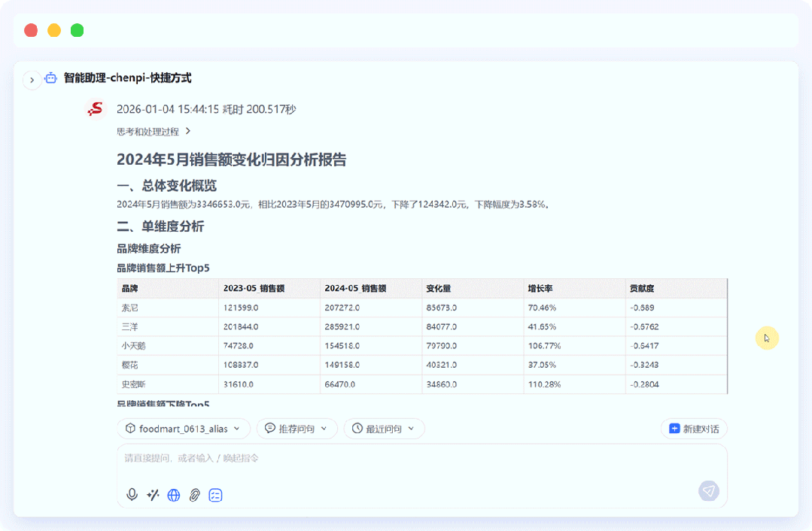812x531 pixels.
Task: Toggle the globe web search icon
Action: point(174,495)
